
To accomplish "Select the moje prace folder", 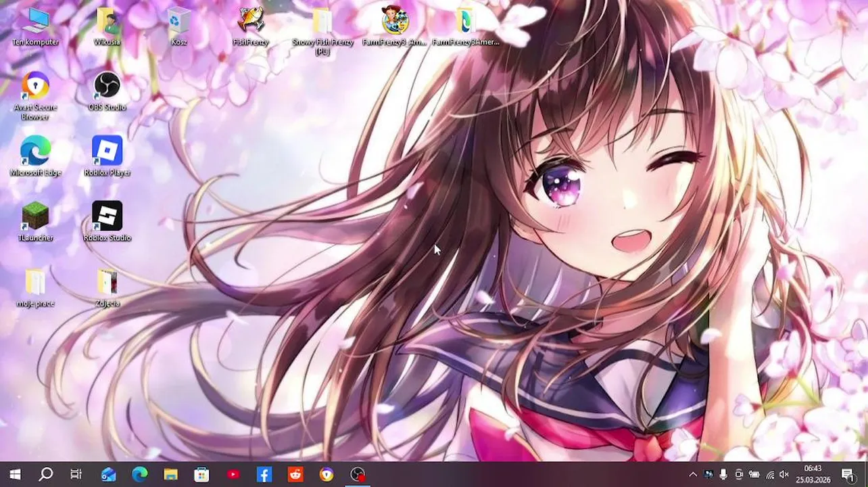I will [x=35, y=288].
